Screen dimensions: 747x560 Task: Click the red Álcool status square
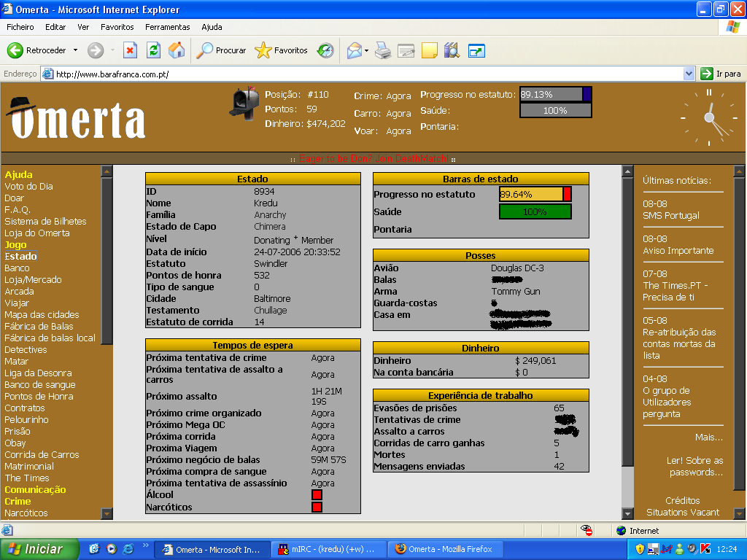tap(317, 495)
